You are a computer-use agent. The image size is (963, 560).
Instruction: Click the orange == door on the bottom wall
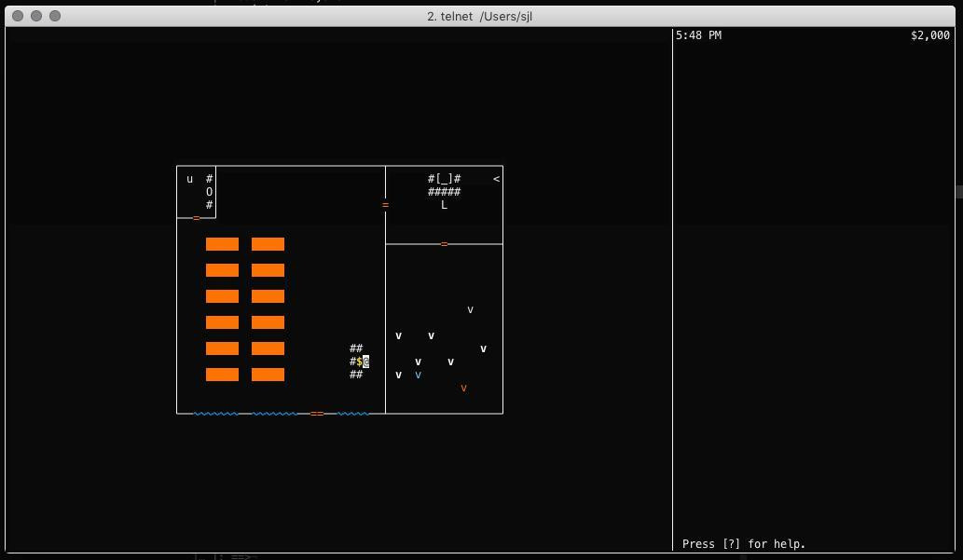click(x=317, y=414)
